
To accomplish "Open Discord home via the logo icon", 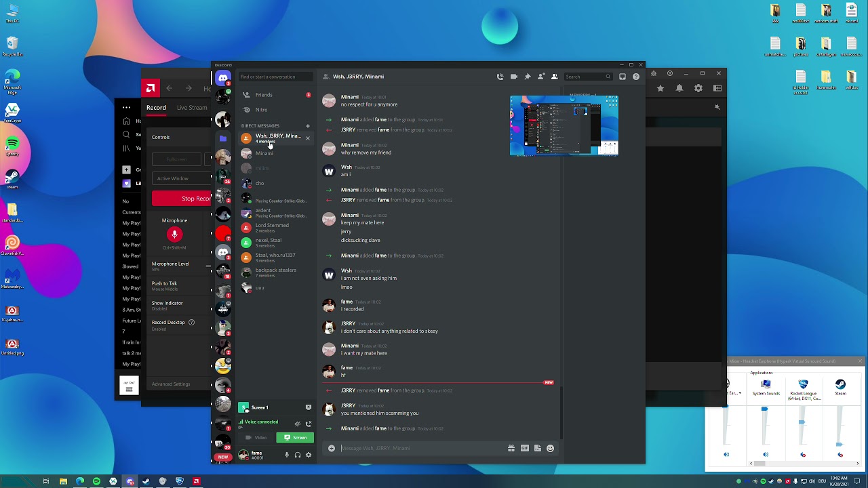I will pyautogui.click(x=222, y=78).
